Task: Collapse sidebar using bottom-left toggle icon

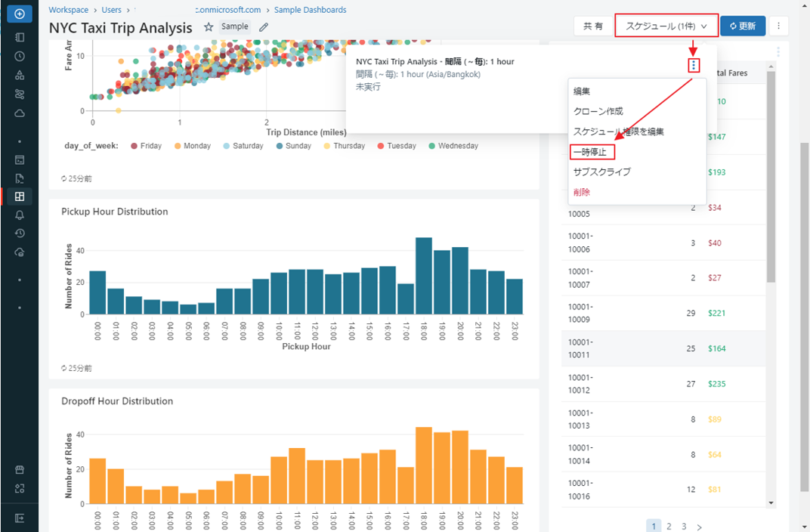Action: point(20,518)
